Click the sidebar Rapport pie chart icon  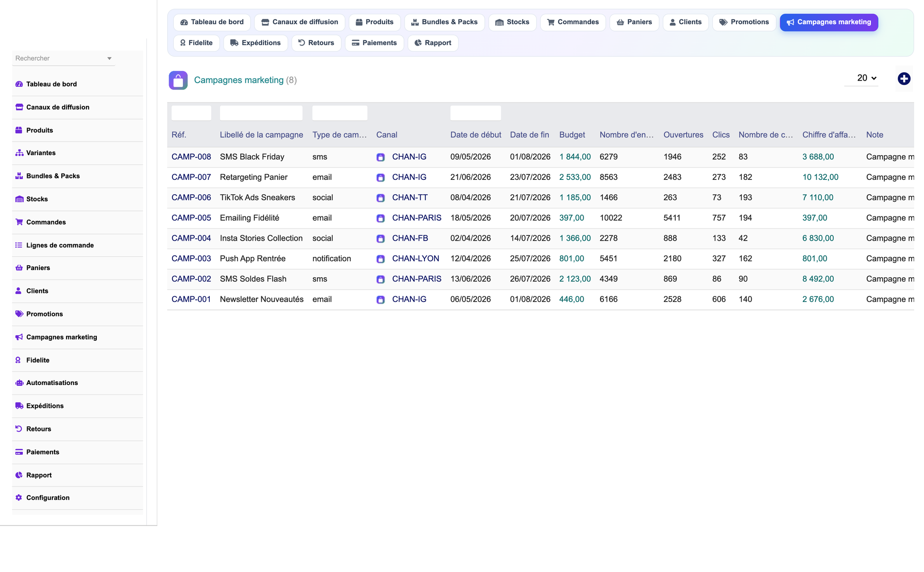[19, 475]
